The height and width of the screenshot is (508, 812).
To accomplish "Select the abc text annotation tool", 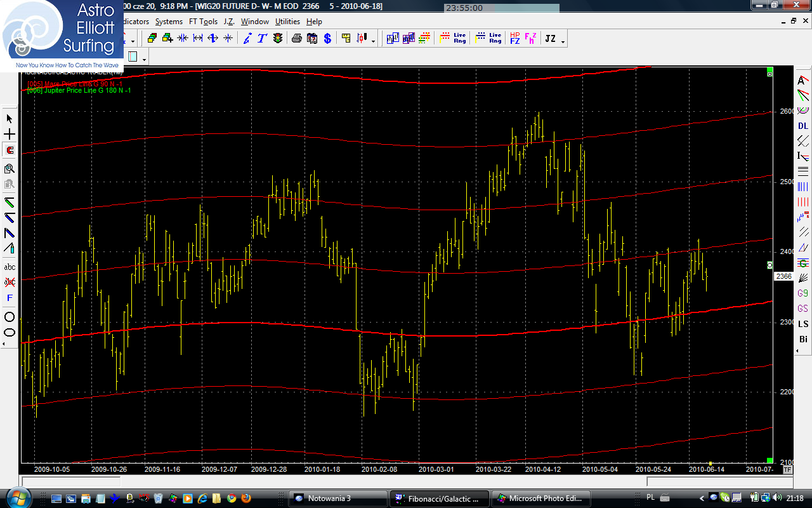I will [x=10, y=267].
